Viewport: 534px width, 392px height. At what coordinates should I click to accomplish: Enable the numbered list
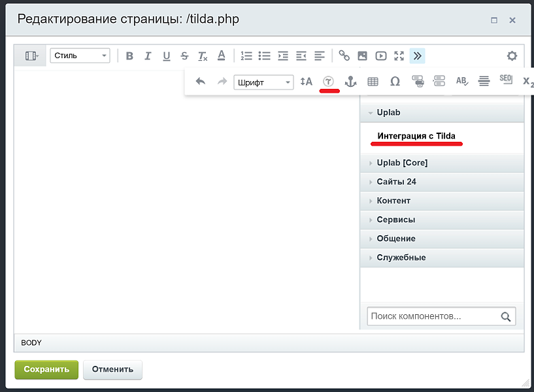click(246, 56)
